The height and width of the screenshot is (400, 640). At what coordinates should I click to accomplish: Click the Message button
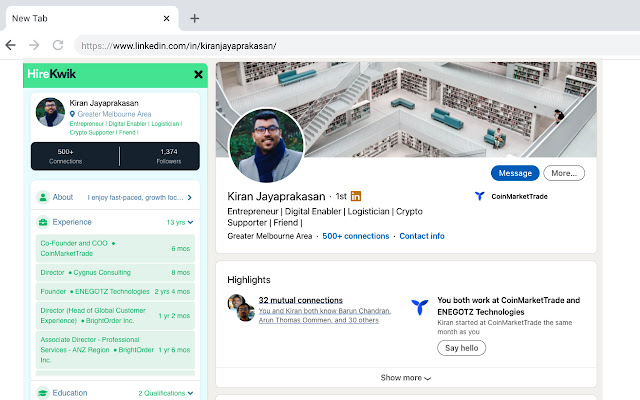tap(515, 173)
